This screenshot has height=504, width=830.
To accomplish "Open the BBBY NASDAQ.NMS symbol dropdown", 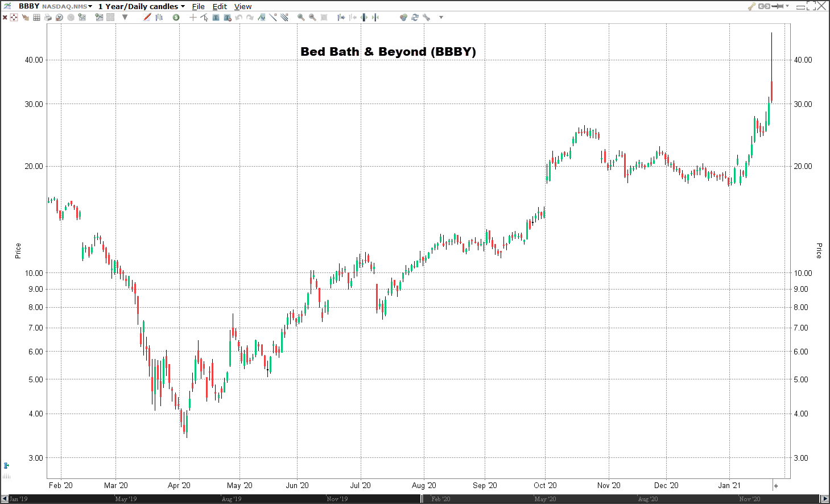I will 55,6.
